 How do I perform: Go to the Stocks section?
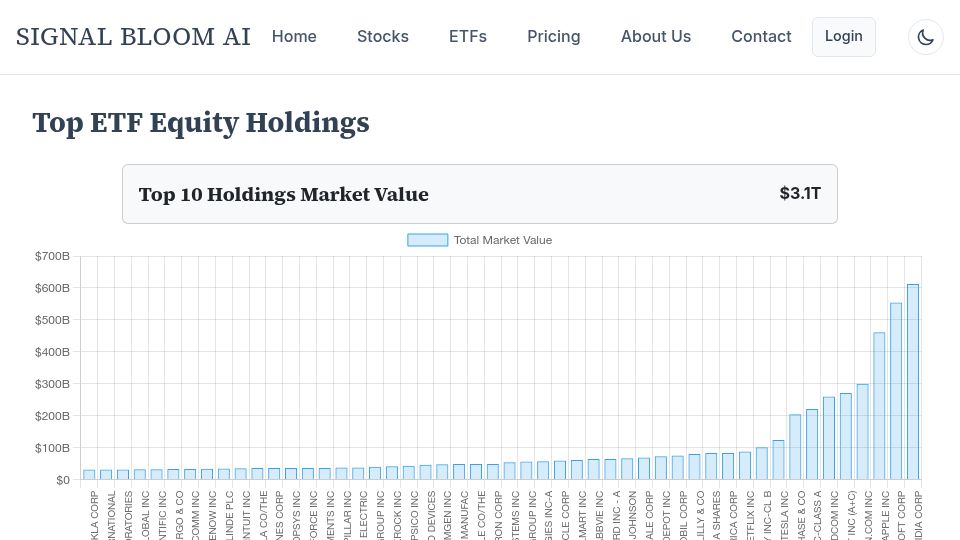point(383,37)
